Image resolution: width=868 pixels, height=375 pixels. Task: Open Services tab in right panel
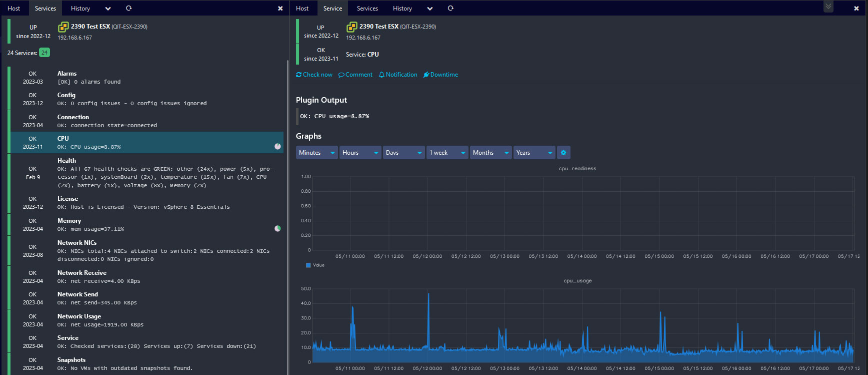367,9
